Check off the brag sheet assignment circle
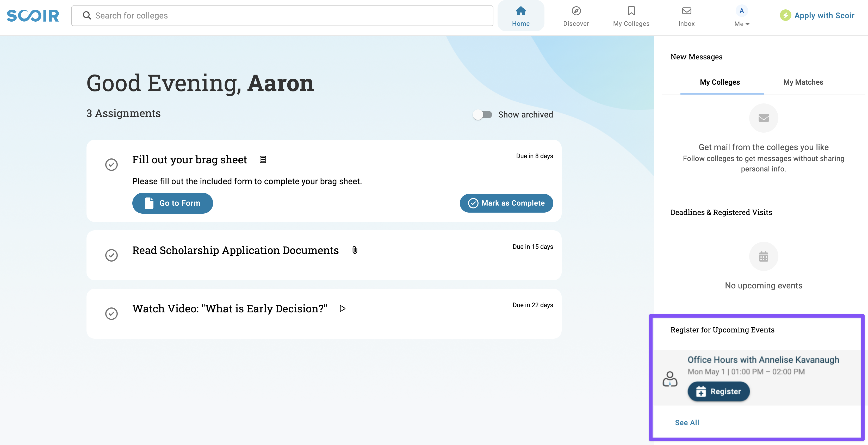This screenshot has height=445, width=868. point(111,164)
